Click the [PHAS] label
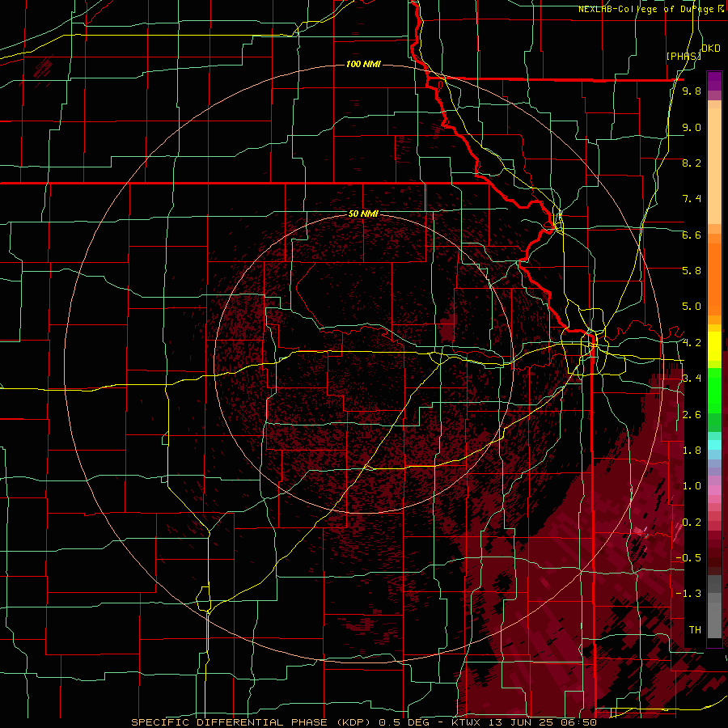Image resolution: width=728 pixels, height=728 pixels. tap(683, 56)
